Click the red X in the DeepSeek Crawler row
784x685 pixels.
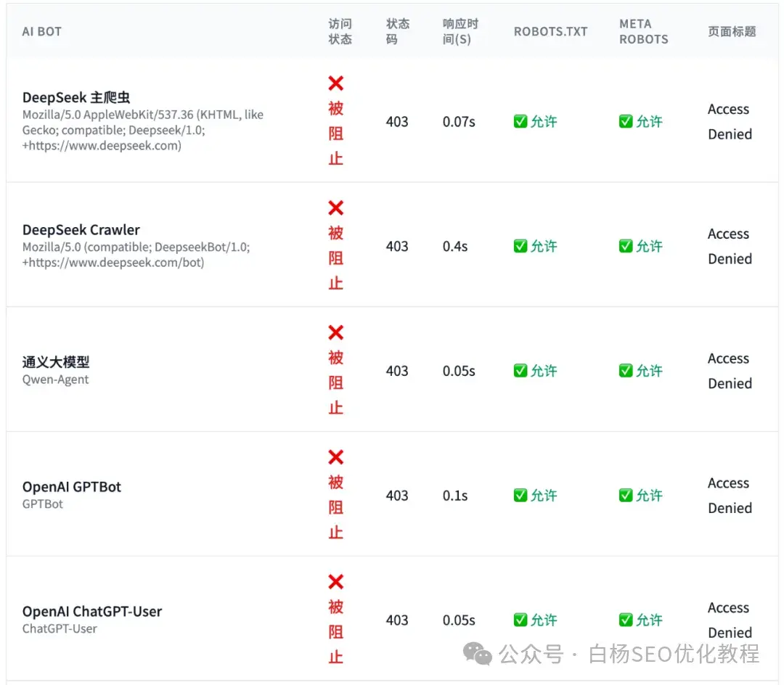click(336, 208)
